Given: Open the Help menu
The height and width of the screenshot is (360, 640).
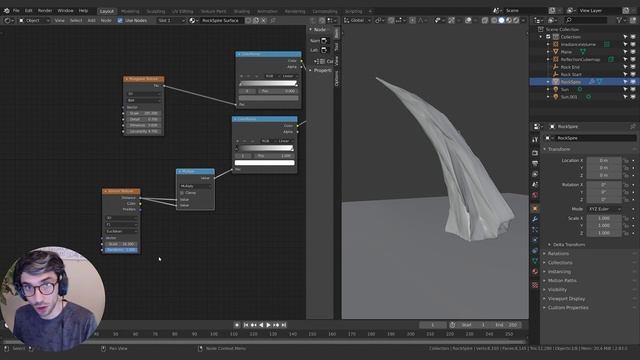Looking at the screenshot, I should point(83,11).
